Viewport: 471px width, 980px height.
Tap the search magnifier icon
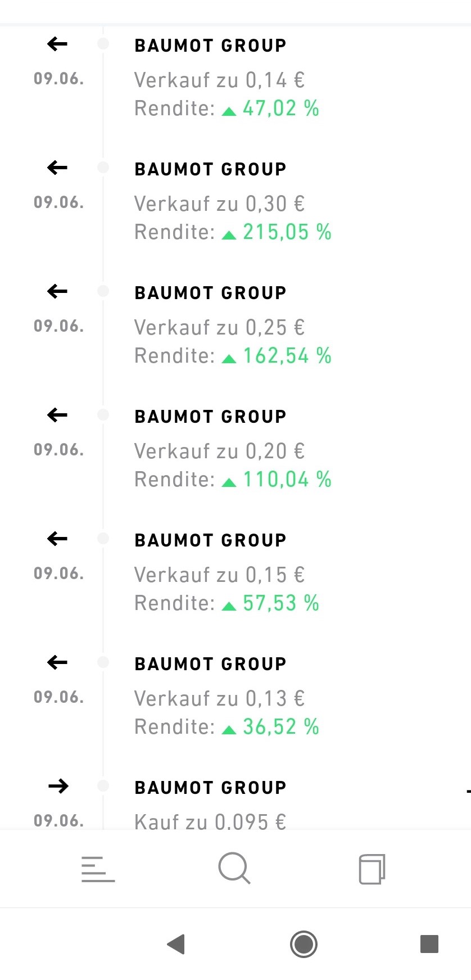coord(234,869)
